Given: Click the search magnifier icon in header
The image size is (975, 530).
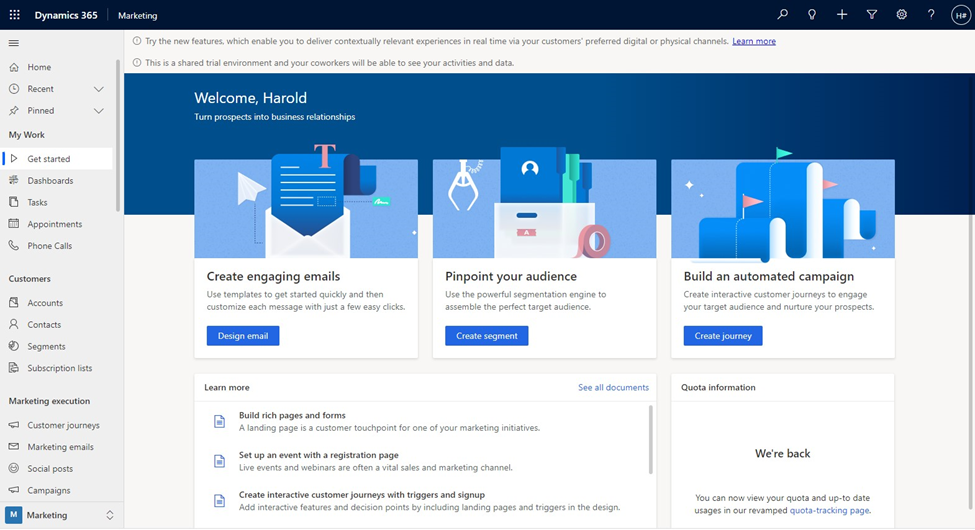Looking at the screenshot, I should coord(782,15).
